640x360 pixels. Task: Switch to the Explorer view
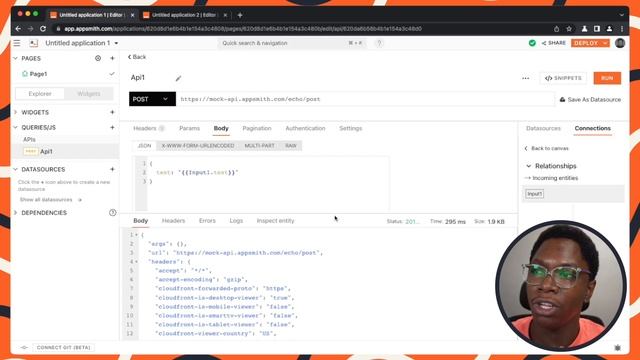40,94
